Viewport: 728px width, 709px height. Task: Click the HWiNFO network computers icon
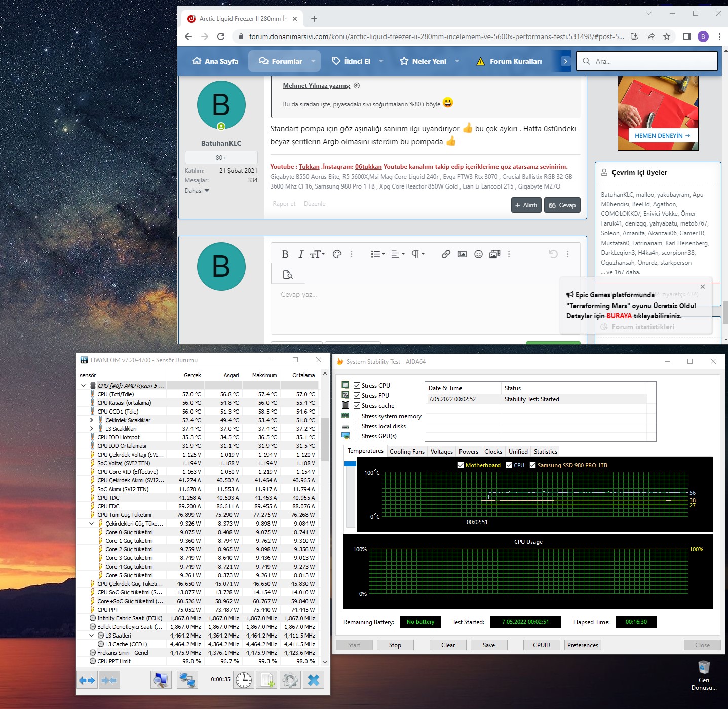(x=187, y=680)
